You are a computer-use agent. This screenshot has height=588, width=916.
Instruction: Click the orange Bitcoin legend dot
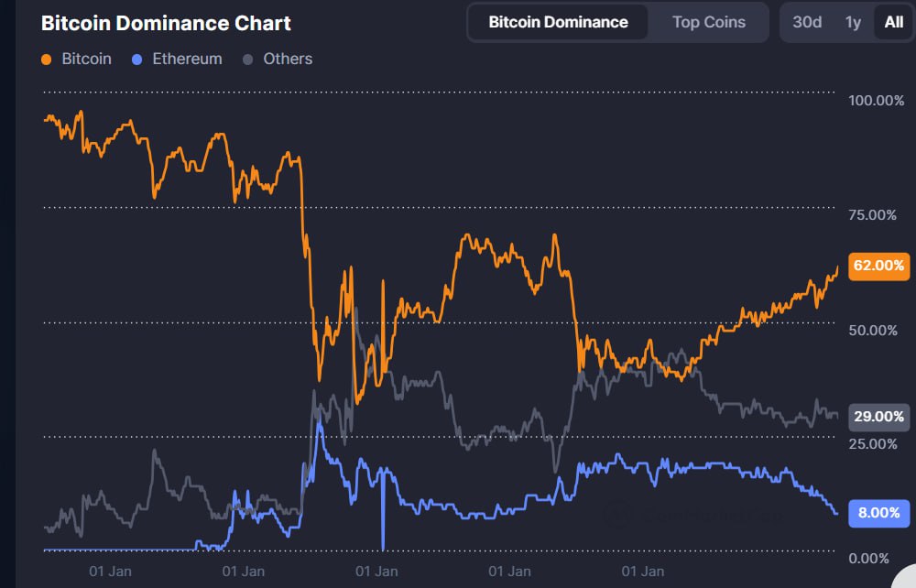pos(46,60)
